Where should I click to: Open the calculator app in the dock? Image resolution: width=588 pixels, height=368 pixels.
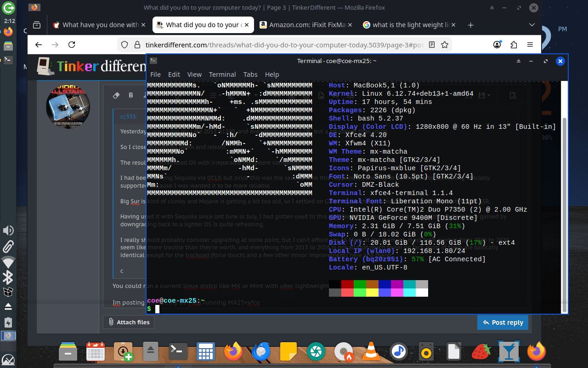tap(206, 352)
